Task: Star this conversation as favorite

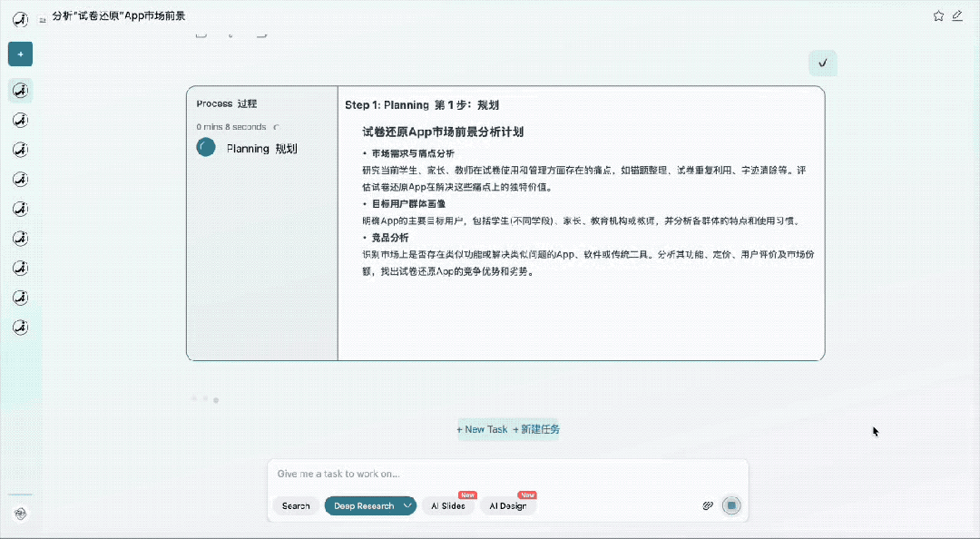Action: coord(938,16)
